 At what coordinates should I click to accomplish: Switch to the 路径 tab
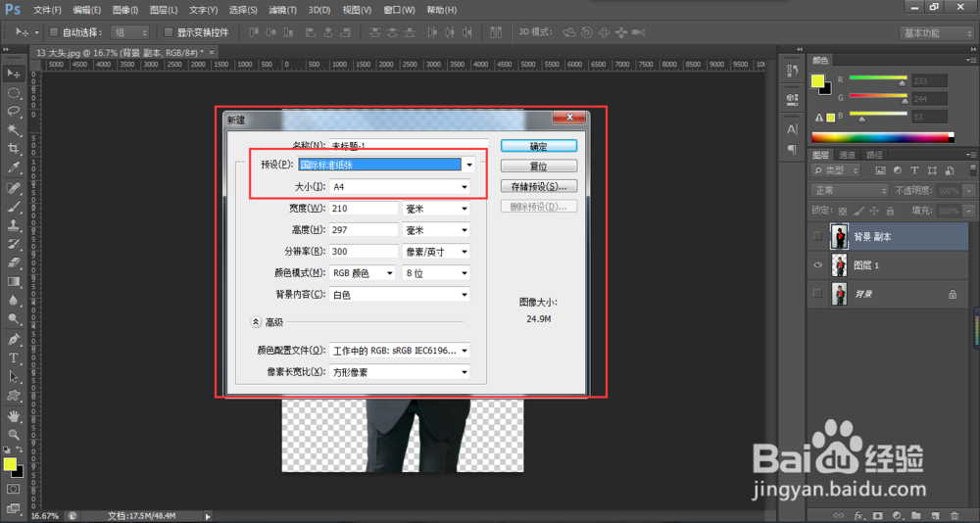pyautogui.click(x=874, y=155)
